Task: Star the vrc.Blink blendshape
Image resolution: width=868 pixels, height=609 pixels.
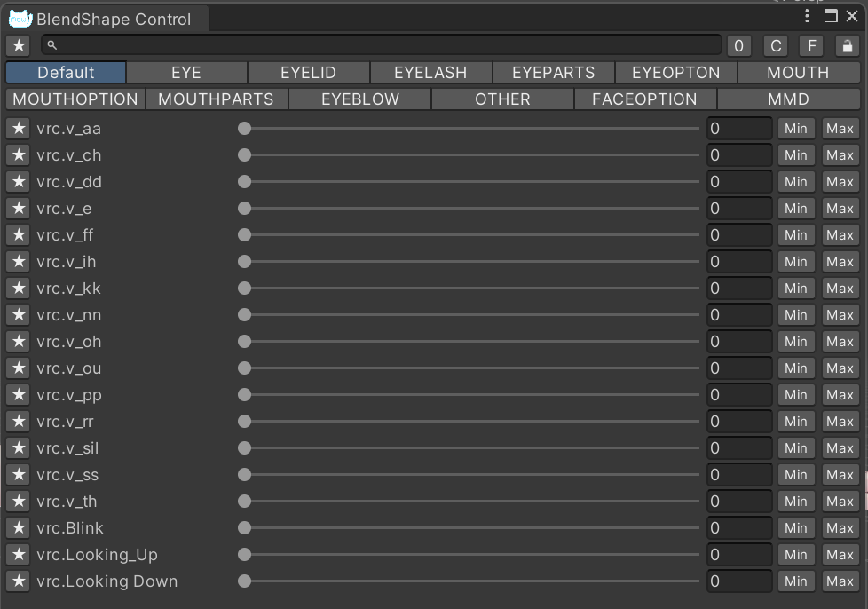Action: pos(19,527)
